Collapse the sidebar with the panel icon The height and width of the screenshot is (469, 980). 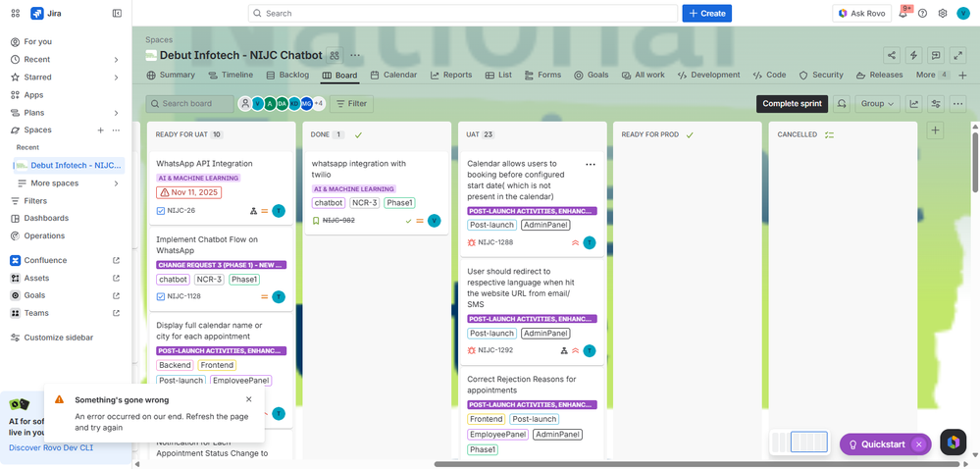point(117,13)
